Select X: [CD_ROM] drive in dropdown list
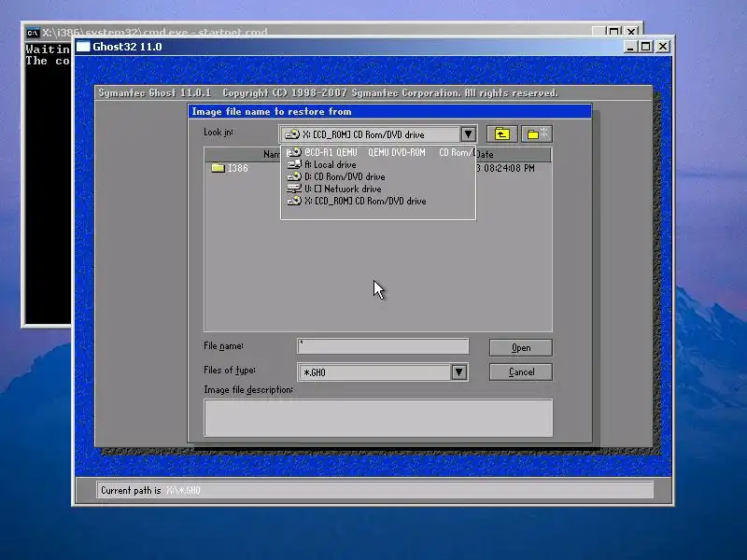 (x=378, y=201)
